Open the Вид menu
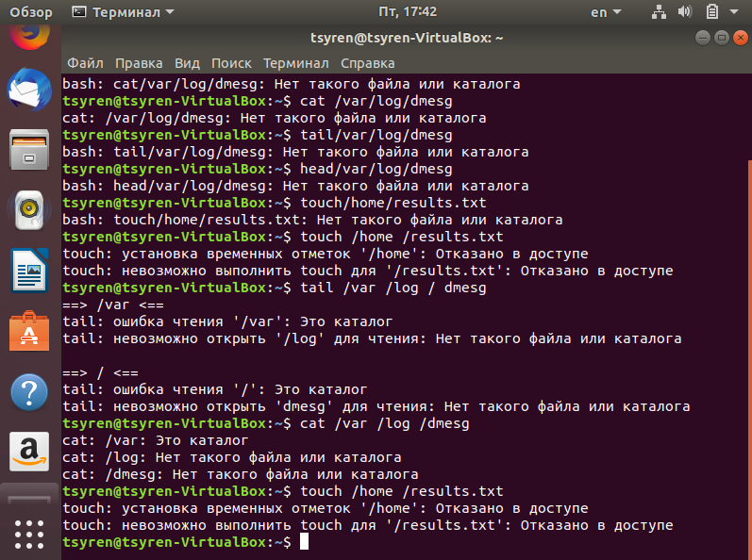Image resolution: width=752 pixels, height=560 pixels. pos(187,63)
